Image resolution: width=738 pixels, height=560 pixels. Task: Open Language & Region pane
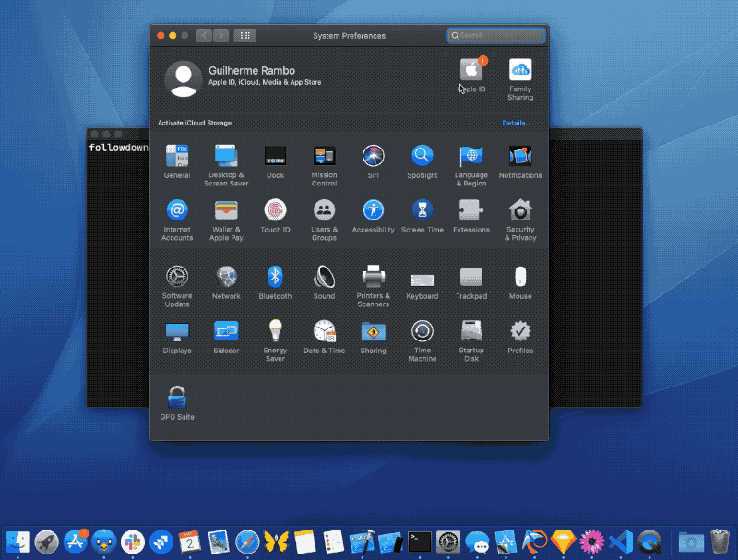click(x=471, y=156)
